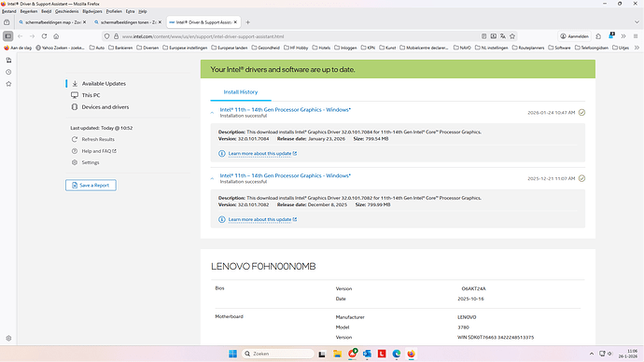Show more toolbar tools overflow chevron
Image resolution: width=644 pixels, height=362 pixels.
tap(623, 36)
